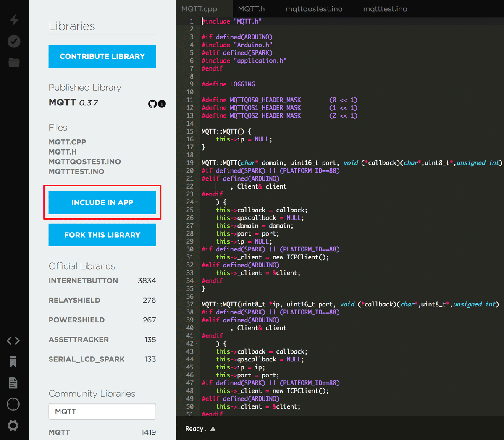This screenshot has width=504, height=440.
Task: Open the Settings gear icon
Action: click(x=13, y=426)
